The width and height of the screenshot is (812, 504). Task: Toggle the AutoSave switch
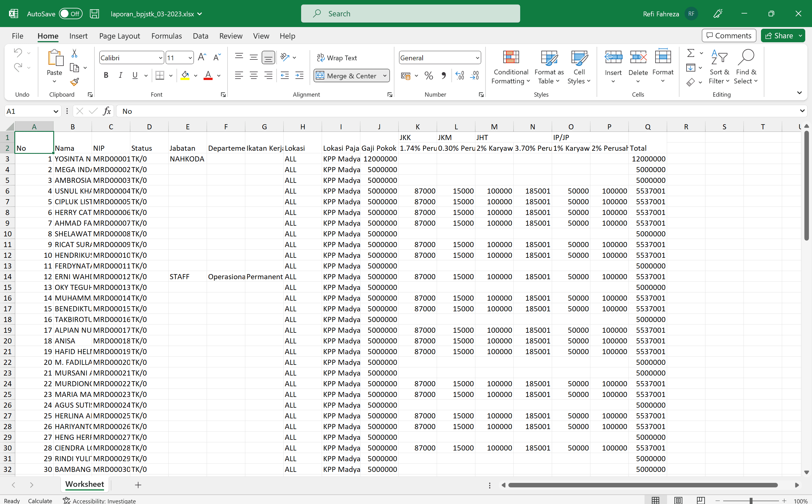click(x=70, y=14)
